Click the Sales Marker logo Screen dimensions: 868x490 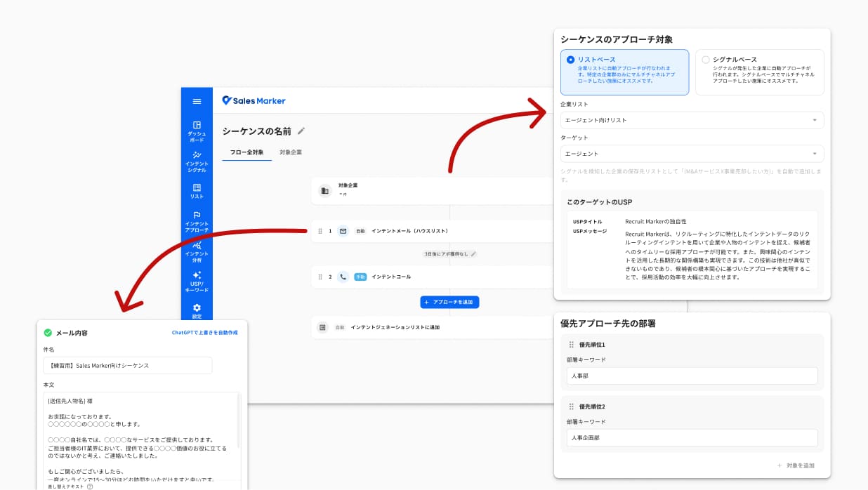tap(254, 100)
